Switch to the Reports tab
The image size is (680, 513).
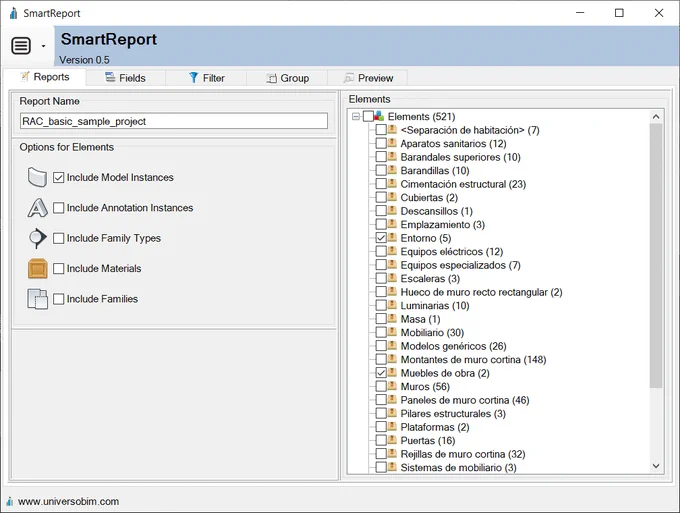[x=45, y=77]
